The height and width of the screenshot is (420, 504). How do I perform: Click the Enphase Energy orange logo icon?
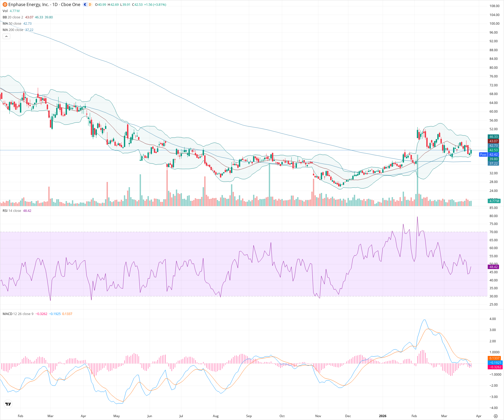[x=5, y=4]
